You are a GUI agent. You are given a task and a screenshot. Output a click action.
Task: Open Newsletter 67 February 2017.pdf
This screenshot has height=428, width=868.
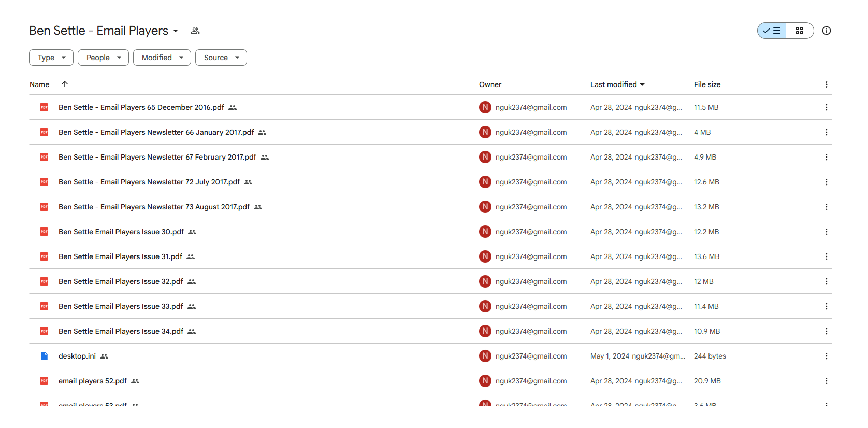click(x=157, y=157)
